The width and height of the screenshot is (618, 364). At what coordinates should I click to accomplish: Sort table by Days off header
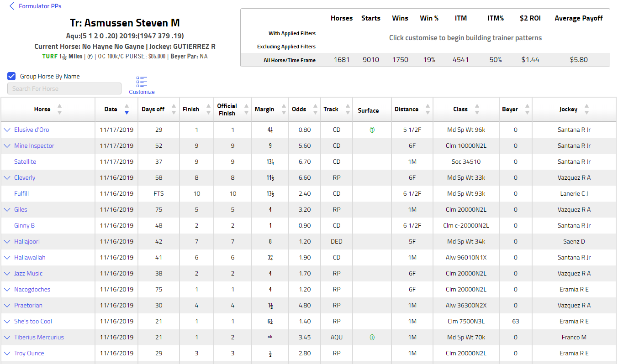pyautogui.click(x=153, y=109)
